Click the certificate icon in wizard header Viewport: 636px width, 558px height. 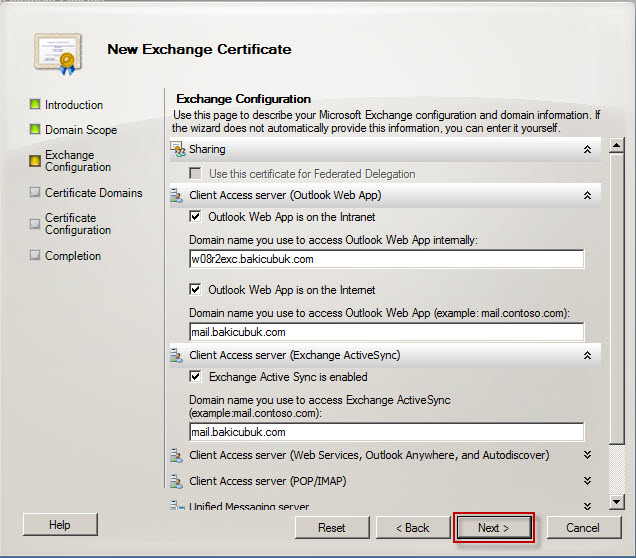[x=58, y=54]
